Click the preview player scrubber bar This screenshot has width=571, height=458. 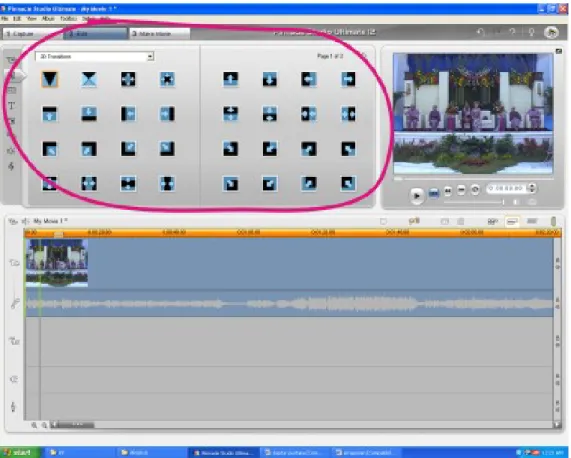(473, 179)
